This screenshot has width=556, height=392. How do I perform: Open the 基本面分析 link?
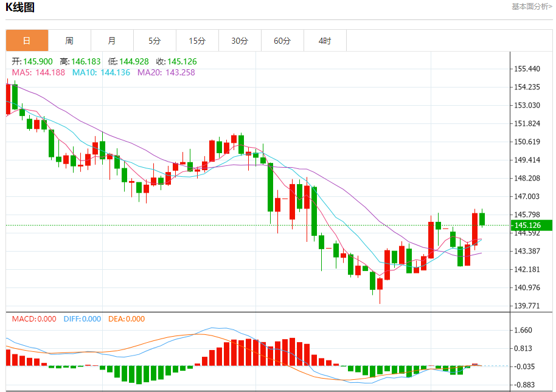point(532,7)
